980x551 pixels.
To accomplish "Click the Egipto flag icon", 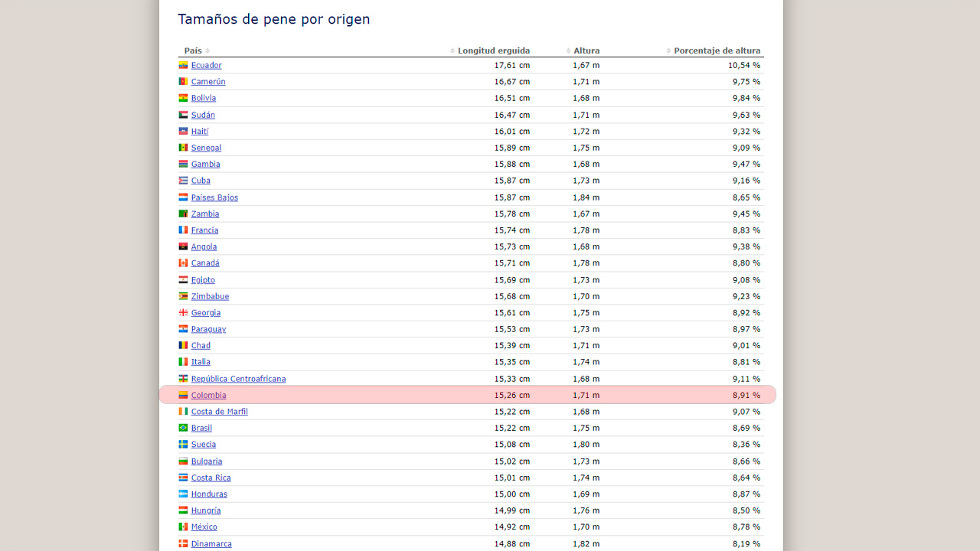I will (x=183, y=280).
